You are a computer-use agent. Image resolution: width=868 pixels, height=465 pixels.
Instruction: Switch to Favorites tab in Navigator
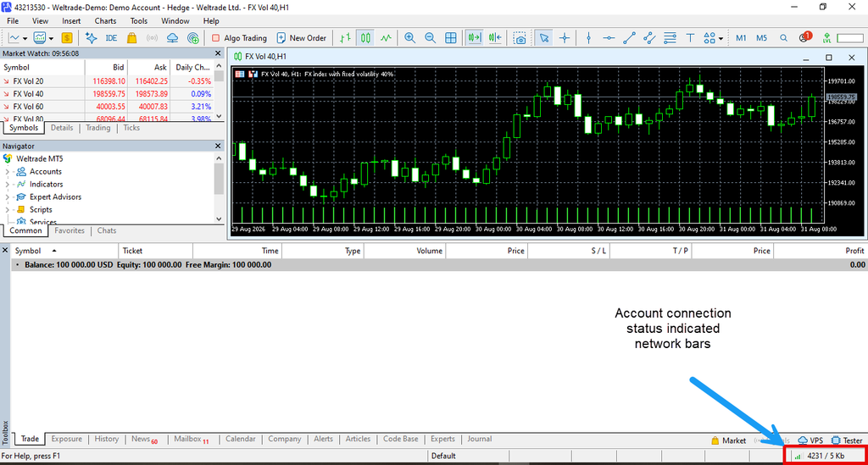coord(70,230)
